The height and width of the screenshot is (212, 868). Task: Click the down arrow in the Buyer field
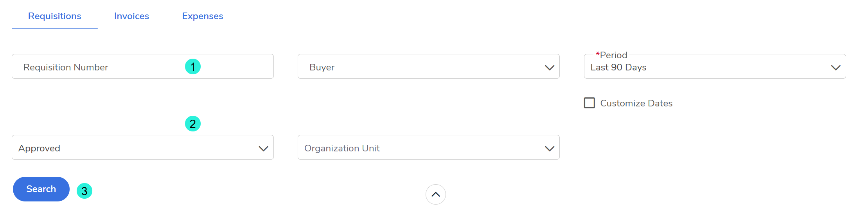tap(549, 67)
